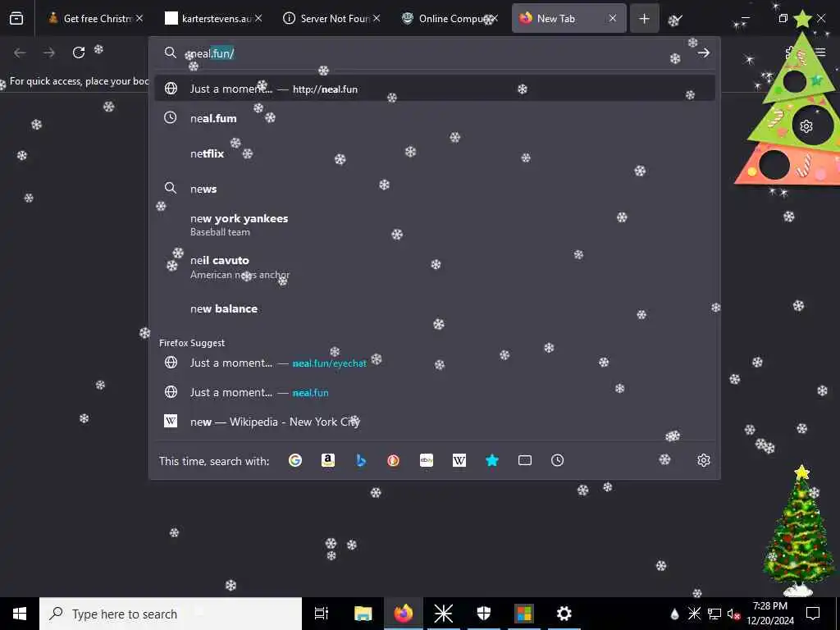Choose the new york yankees suggestion
Viewport: 840px width, 630px height.
(435, 225)
